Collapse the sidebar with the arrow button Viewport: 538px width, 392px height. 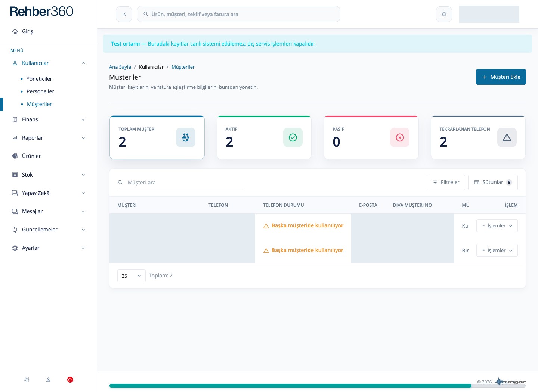click(x=124, y=14)
